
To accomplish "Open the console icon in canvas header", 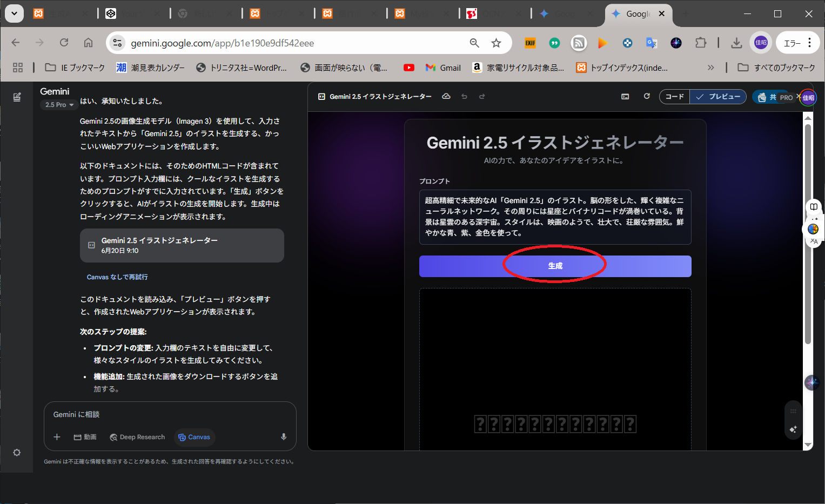I will [625, 97].
